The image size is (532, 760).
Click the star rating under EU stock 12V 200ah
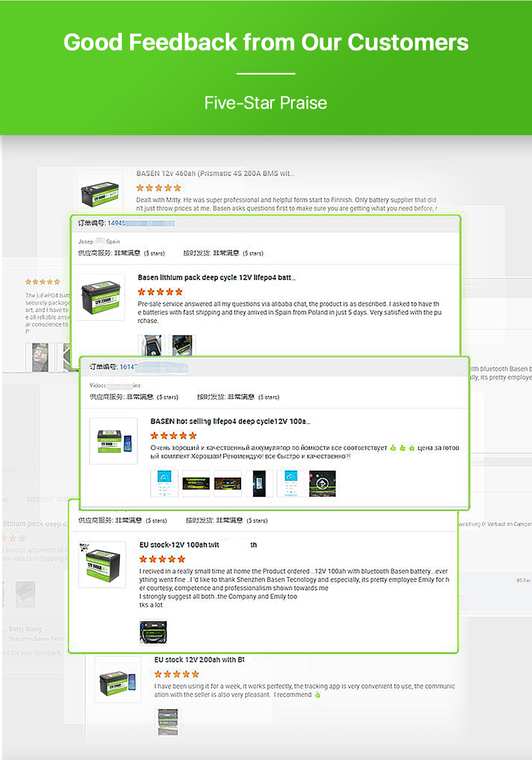tap(177, 674)
